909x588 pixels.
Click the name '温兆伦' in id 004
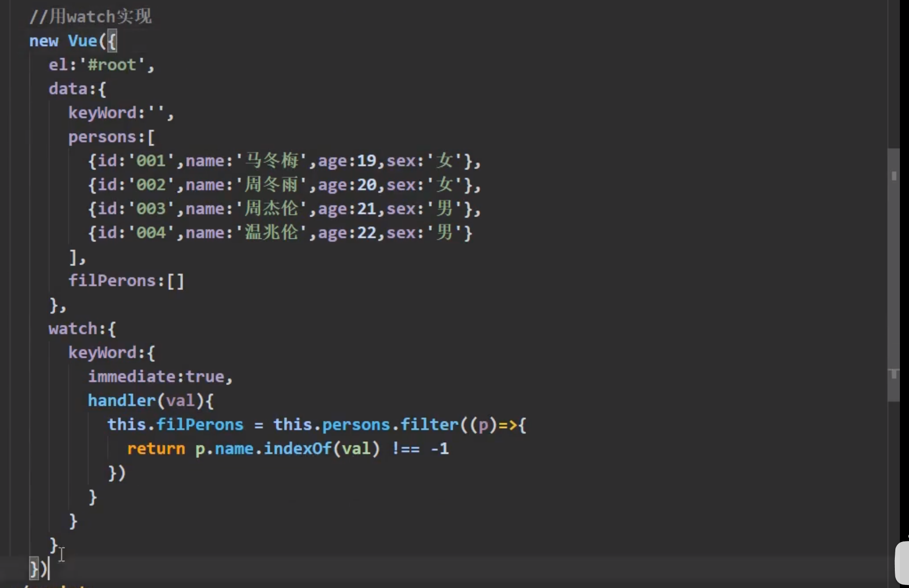point(272,232)
